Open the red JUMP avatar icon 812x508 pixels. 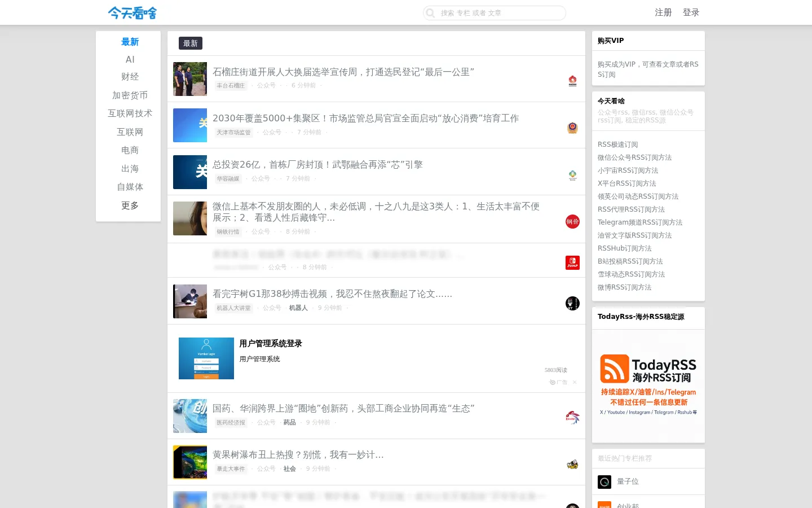(x=572, y=262)
